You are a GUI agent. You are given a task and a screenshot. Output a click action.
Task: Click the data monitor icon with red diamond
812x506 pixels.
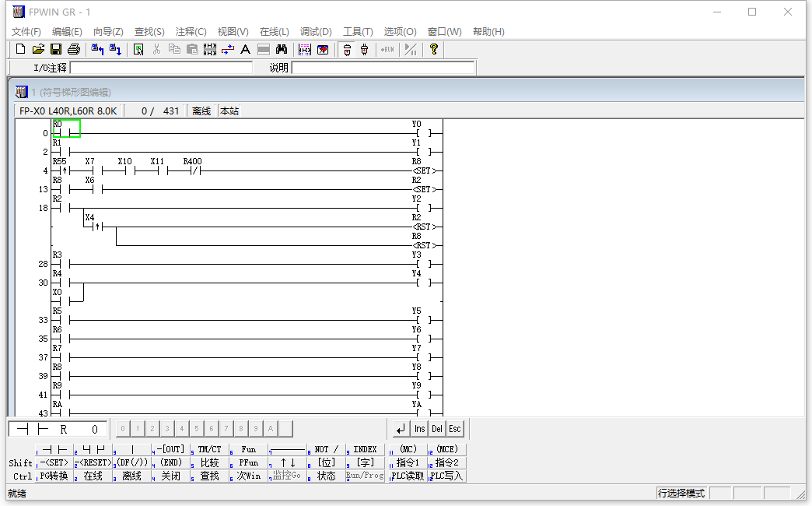tap(323, 49)
